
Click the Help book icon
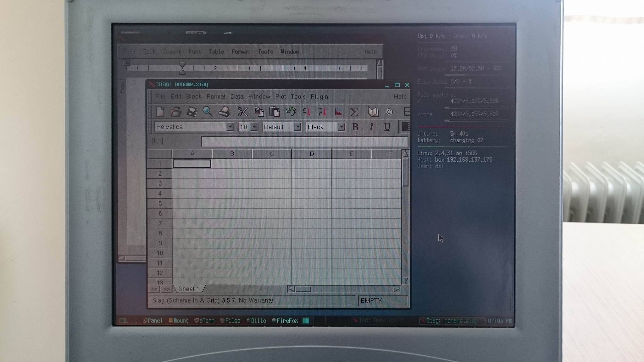click(373, 112)
